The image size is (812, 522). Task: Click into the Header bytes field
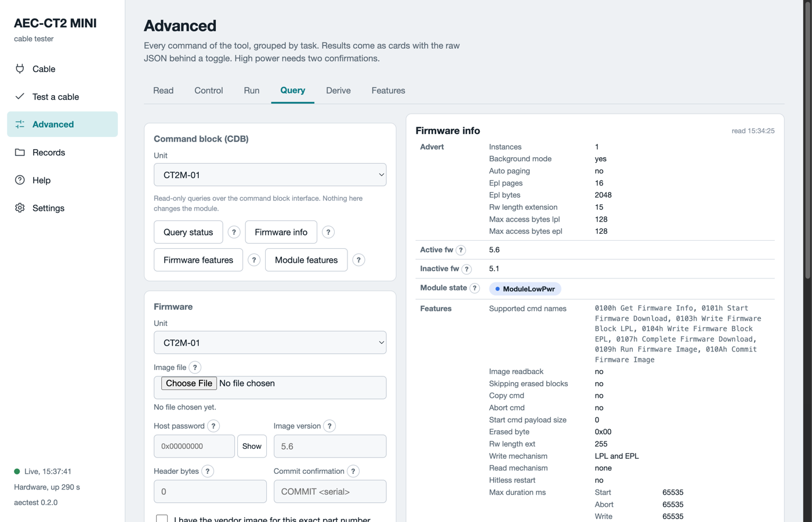coord(210,491)
